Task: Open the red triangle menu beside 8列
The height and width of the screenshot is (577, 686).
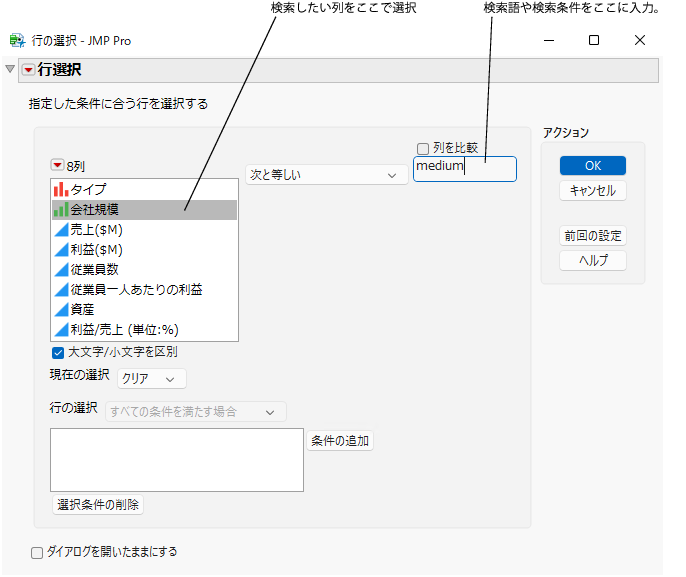Action: click(57, 165)
